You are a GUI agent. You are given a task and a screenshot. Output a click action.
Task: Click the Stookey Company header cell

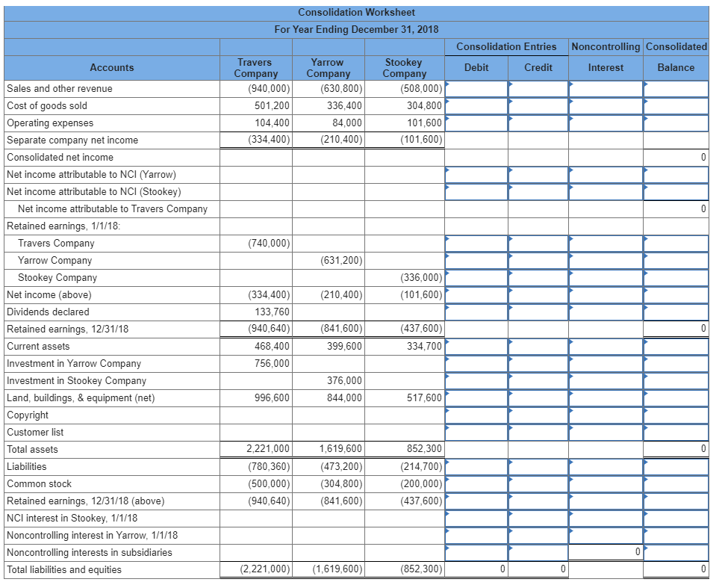pyautogui.click(x=403, y=68)
